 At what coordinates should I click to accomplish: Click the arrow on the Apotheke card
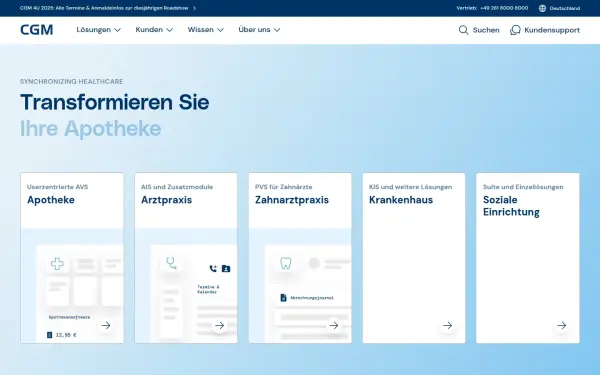106,325
